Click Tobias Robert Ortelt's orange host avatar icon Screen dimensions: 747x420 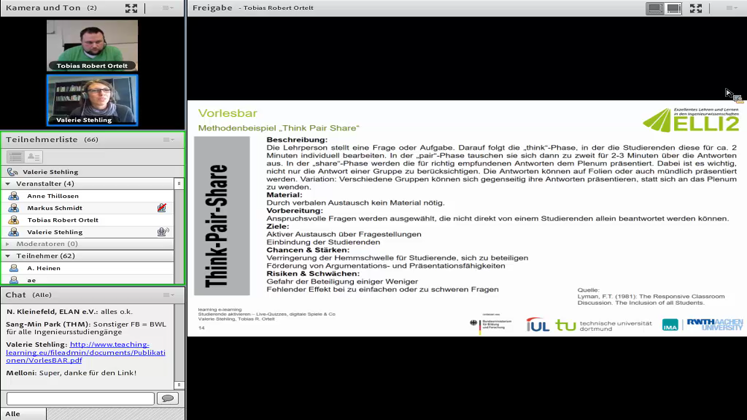click(x=13, y=220)
